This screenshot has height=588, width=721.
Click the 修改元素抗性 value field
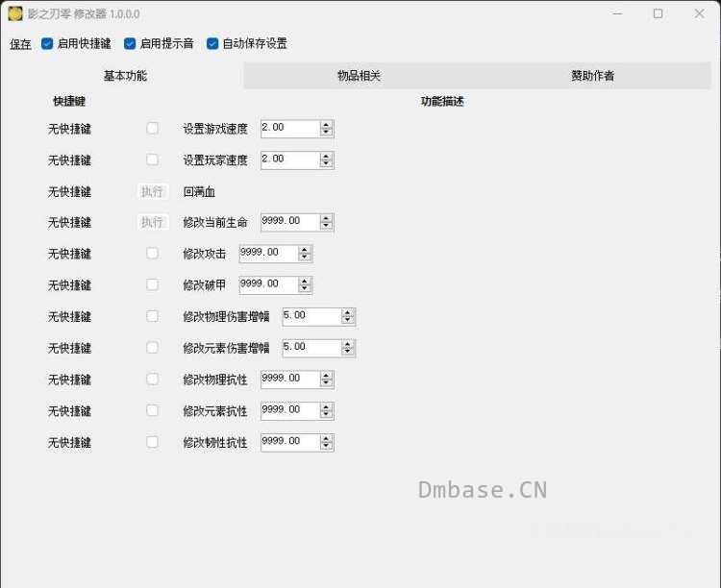tap(290, 411)
